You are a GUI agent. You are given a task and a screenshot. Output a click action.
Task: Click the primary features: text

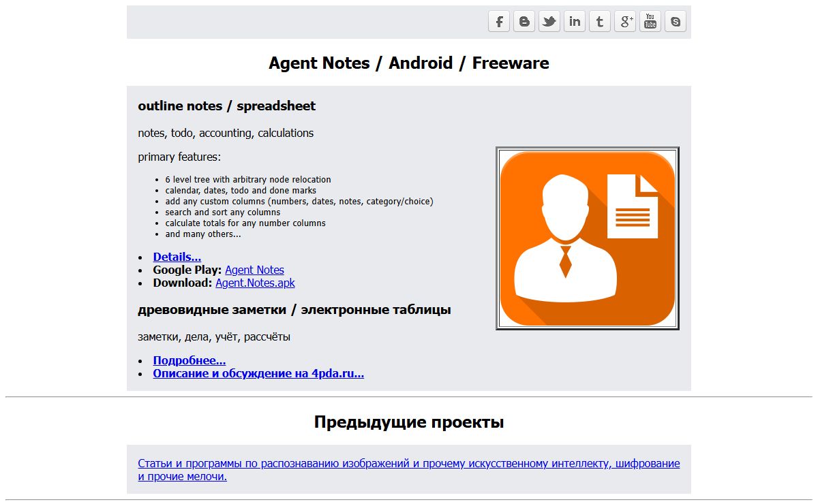tap(179, 157)
